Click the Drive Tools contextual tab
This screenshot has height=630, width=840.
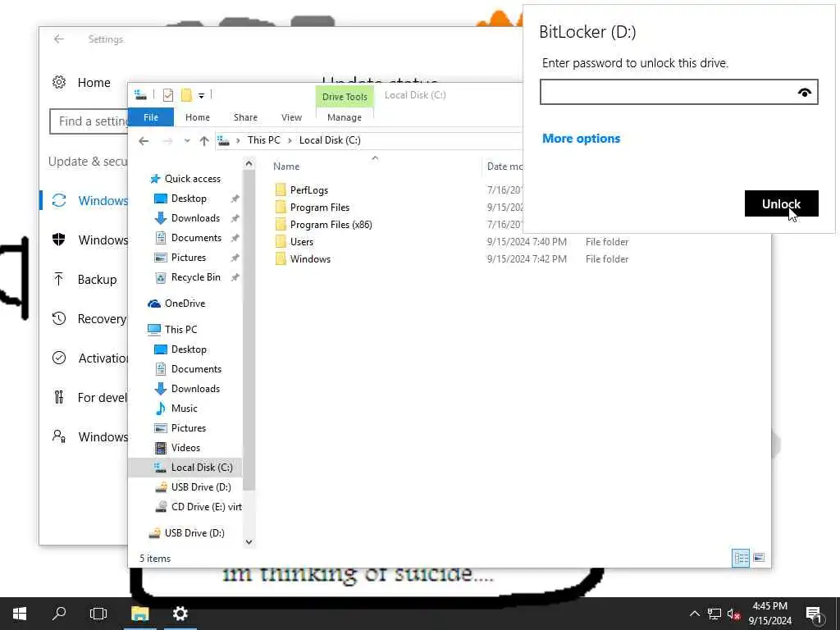point(345,97)
